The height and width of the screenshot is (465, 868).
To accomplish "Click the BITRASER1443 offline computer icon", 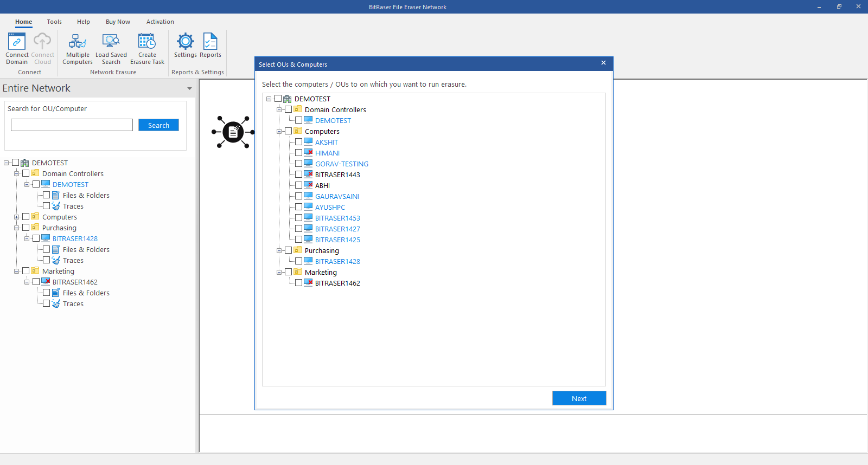I will (308, 175).
